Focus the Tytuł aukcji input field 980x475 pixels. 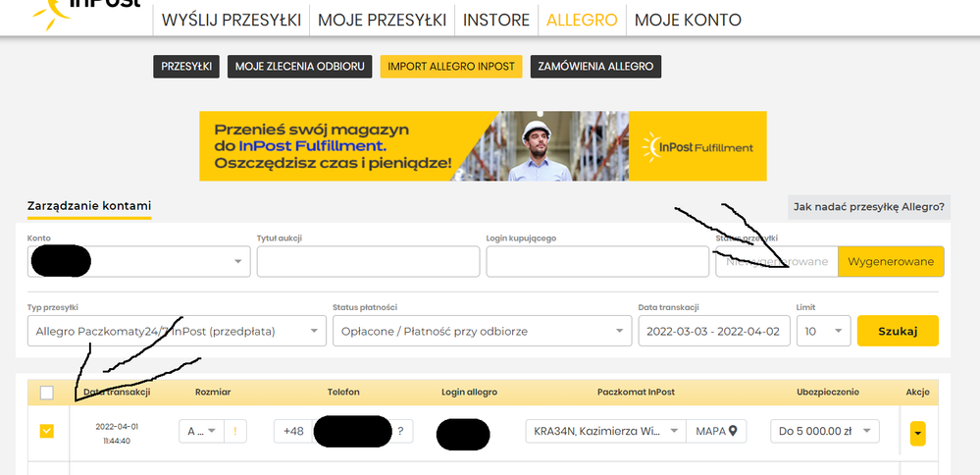(x=368, y=261)
